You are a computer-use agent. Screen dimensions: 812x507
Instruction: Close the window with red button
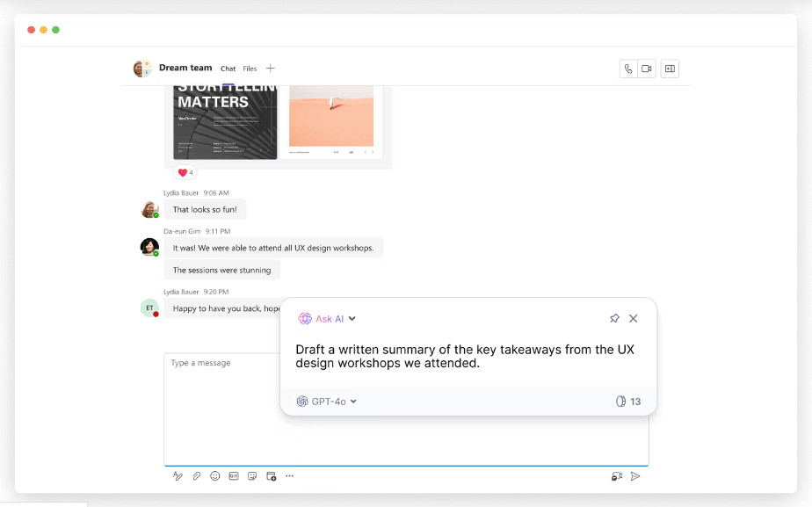[x=31, y=30]
